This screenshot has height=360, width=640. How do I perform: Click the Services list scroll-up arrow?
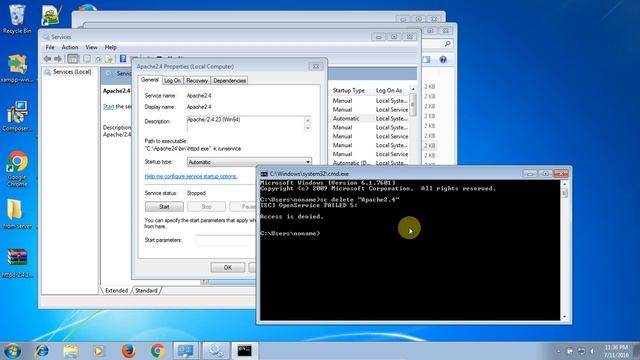click(413, 89)
